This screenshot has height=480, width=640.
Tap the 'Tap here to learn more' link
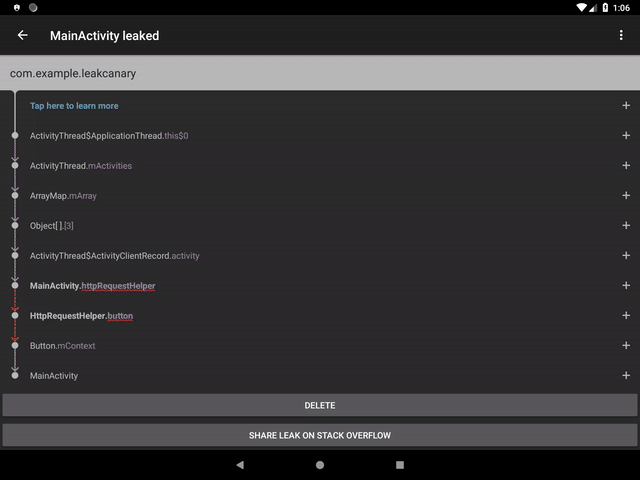pos(74,106)
